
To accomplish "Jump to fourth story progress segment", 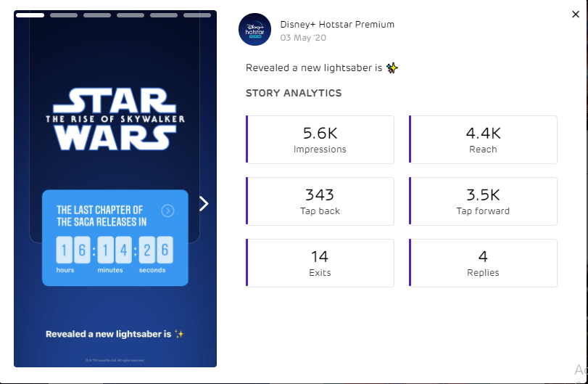I will coord(131,15).
